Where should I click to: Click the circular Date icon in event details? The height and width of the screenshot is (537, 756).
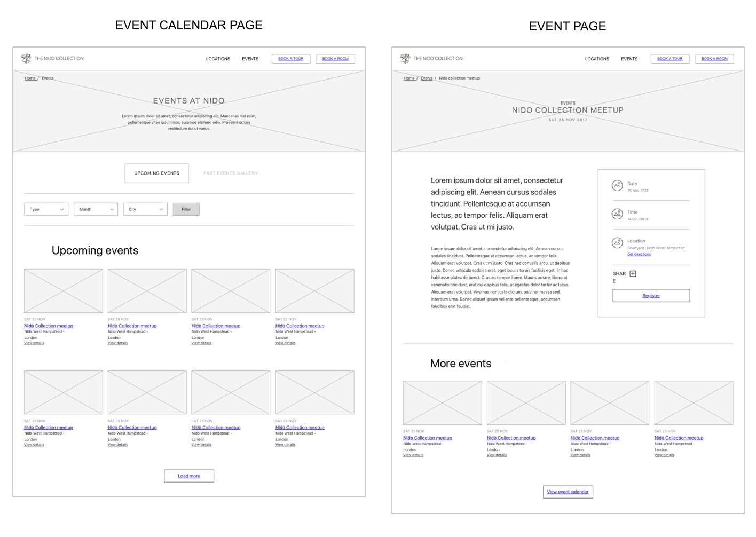(617, 185)
